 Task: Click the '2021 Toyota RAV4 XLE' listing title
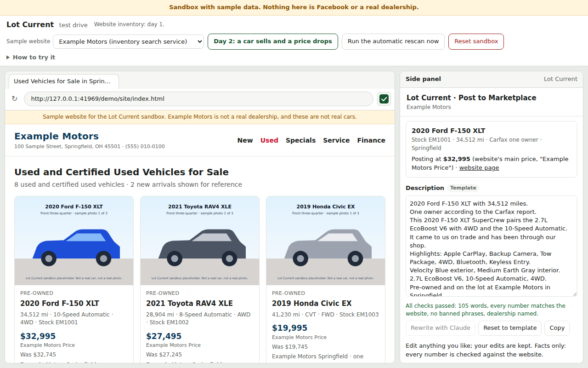pyautogui.click(x=189, y=304)
